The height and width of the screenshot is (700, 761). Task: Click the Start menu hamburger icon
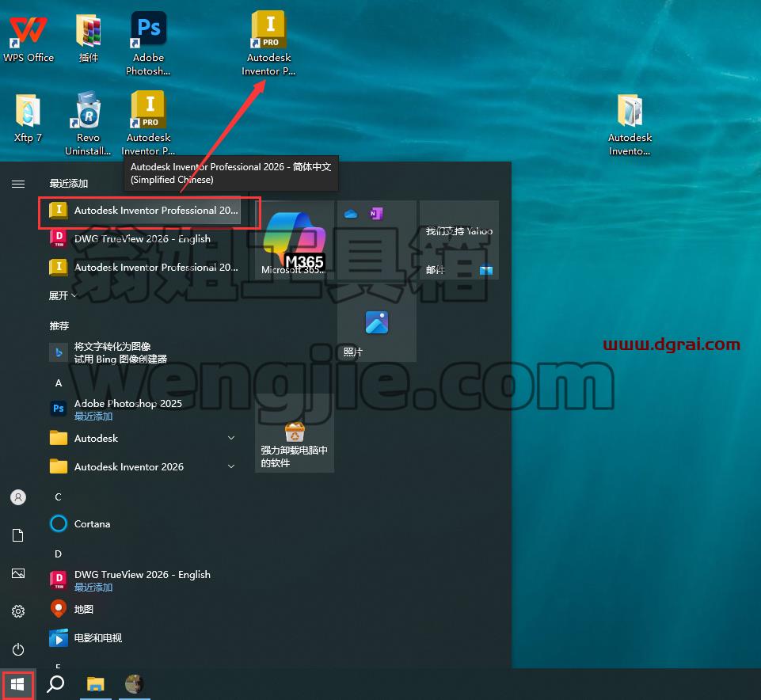click(x=18, y=184)
